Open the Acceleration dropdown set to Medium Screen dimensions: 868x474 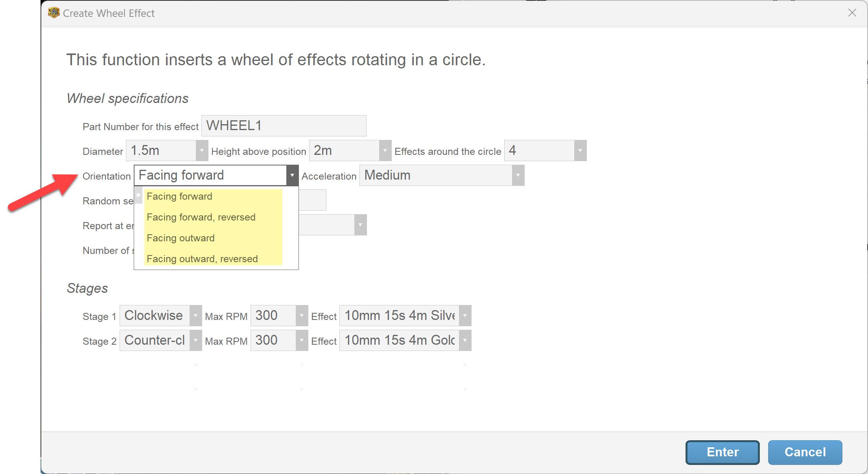518,175
